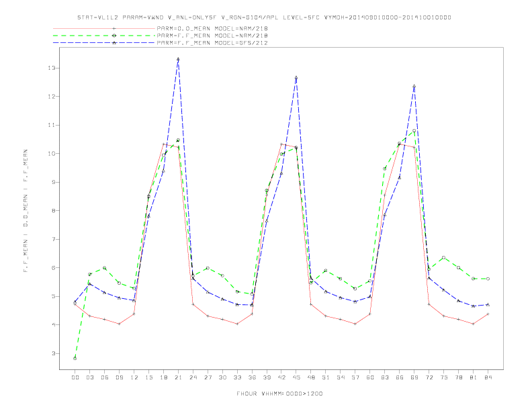Click x-axis tick label 24
This screenshot has width=532, height=411.
pyautogui.click(x=193, y=377)
